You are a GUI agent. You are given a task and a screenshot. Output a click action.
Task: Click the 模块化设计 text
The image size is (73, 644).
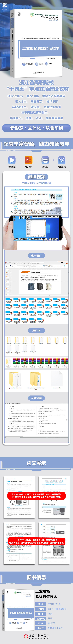15,96
